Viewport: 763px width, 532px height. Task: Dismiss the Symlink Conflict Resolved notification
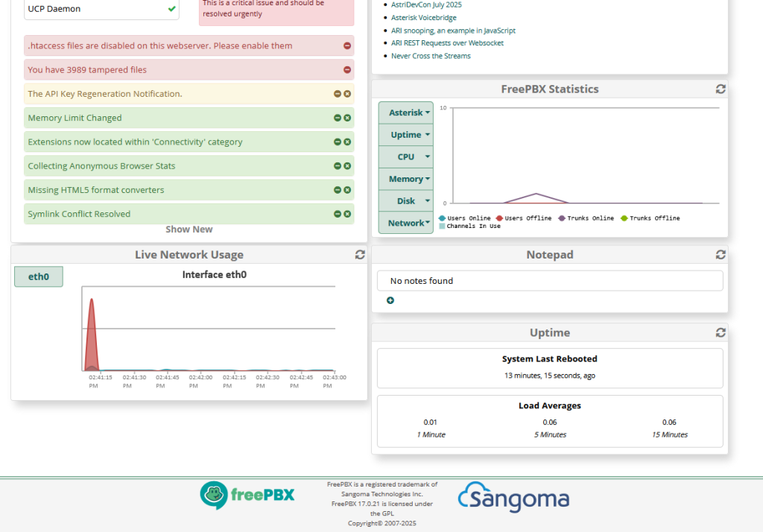pos(347,214)
